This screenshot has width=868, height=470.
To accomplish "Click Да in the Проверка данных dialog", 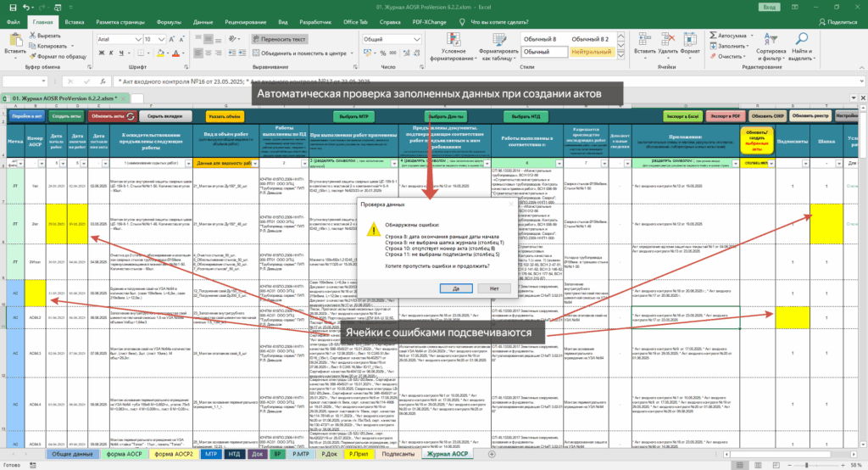I will (x=456, y=288).
